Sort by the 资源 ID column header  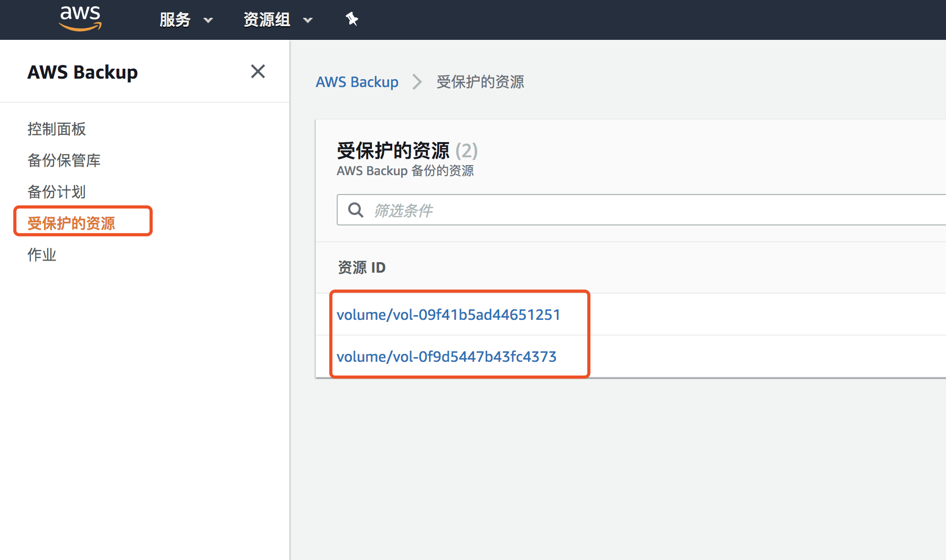click(x=362, y=267)
